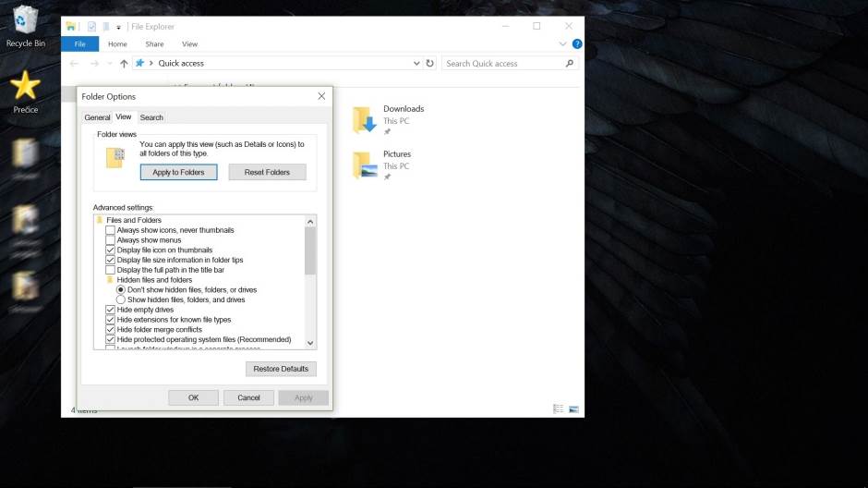Switch to the General tab

click(97, 117)
